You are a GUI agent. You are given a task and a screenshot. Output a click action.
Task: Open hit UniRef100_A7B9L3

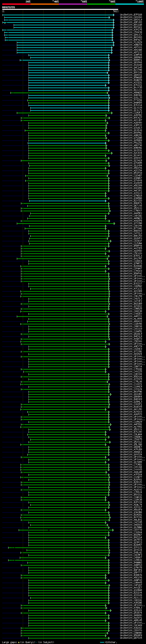click(x=131, y=608)
